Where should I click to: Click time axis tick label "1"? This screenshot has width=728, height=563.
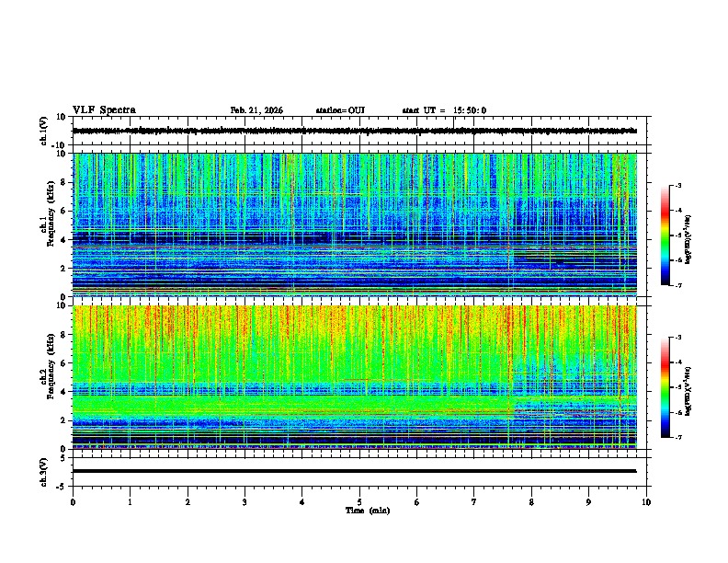(130, 502)
